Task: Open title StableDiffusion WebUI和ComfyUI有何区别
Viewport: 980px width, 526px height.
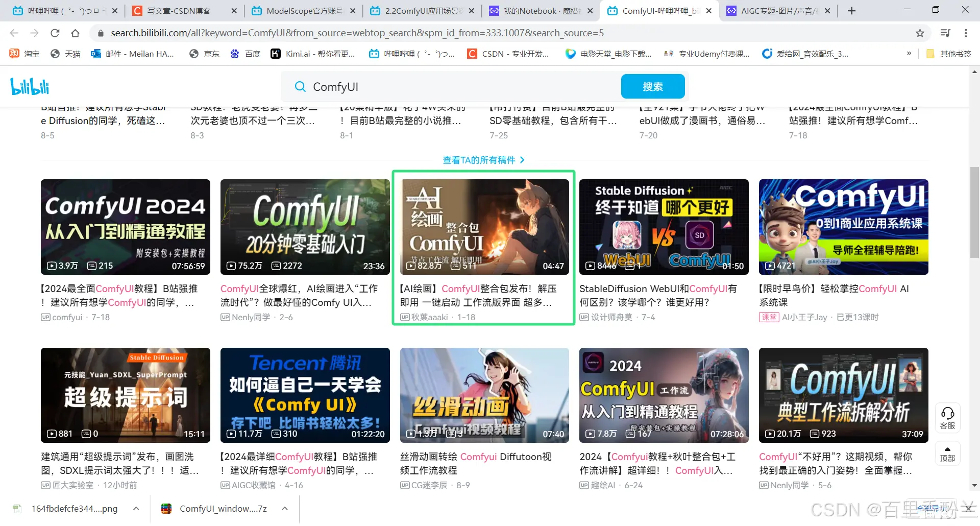Action: [658, 296]
